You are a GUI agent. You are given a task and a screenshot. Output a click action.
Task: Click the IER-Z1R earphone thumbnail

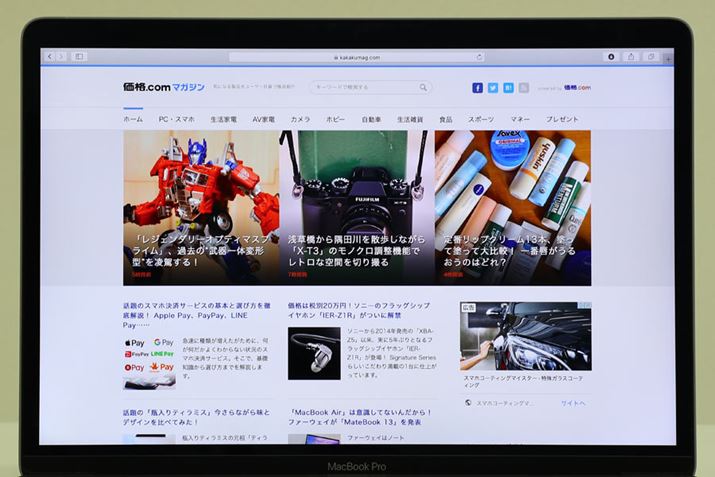tap(314, 353)
